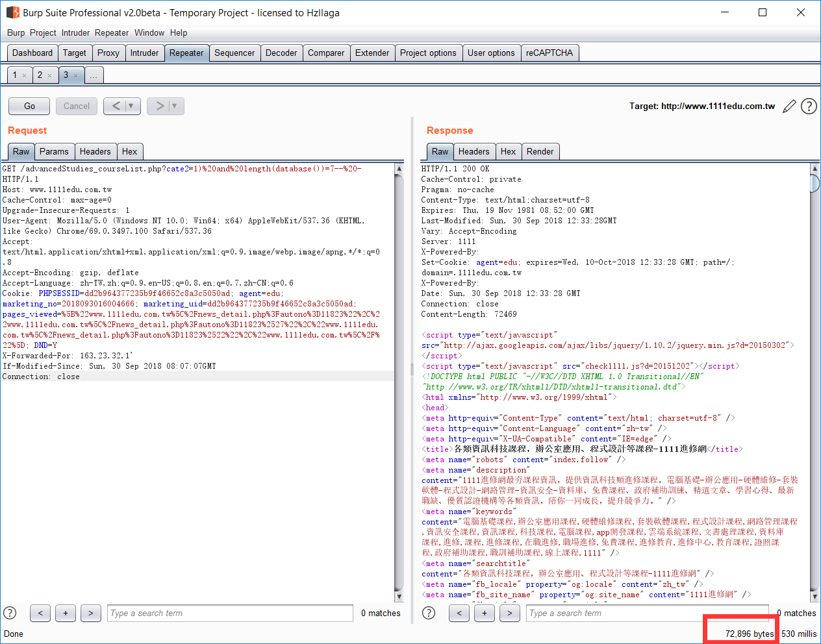
Task: Open the Burp menu
Action: 16,32
